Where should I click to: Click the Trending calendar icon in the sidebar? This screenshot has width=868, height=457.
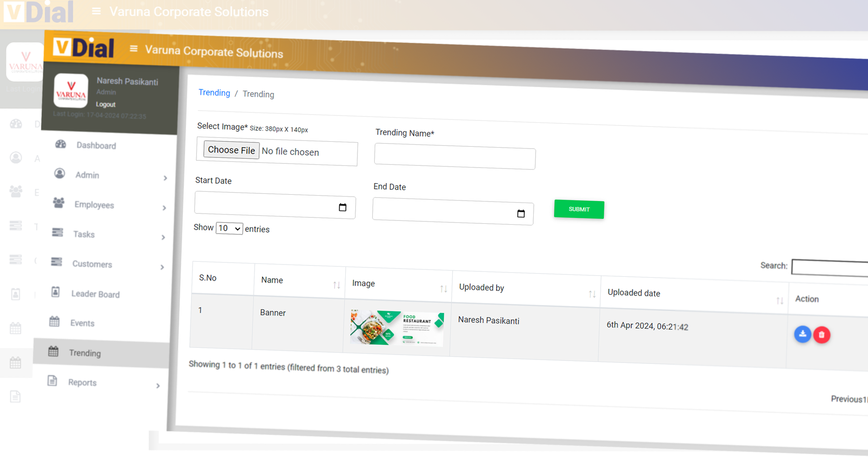53,351
